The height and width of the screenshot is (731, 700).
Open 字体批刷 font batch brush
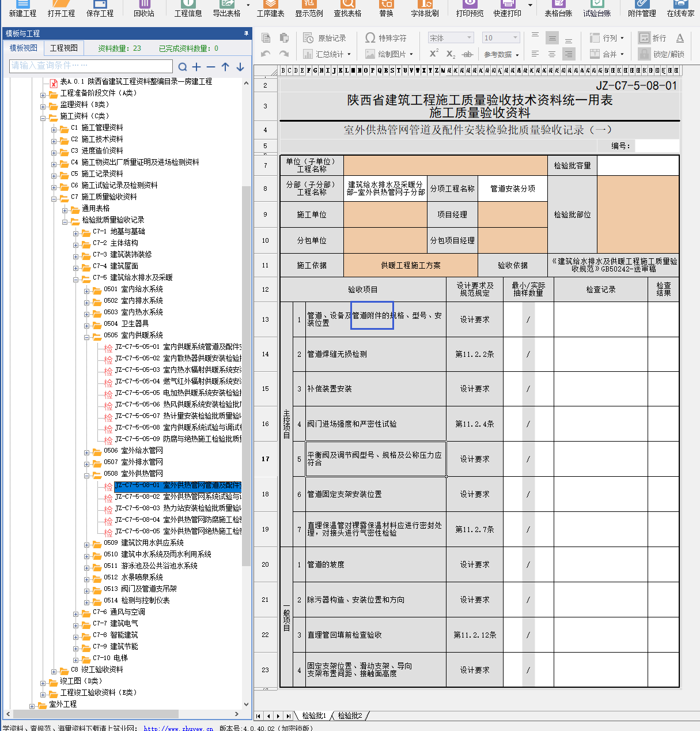pos(425,9)
